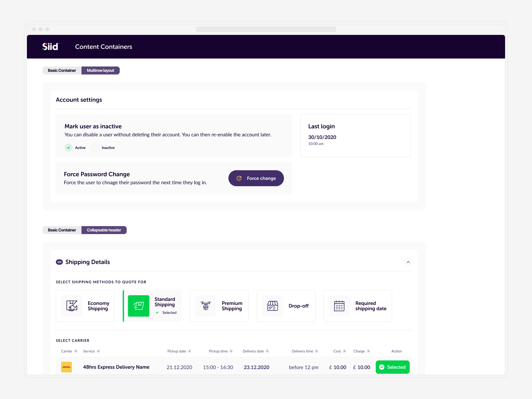Select the Active radio option
This screenshot has width=532, height=399.
point(68,148)
